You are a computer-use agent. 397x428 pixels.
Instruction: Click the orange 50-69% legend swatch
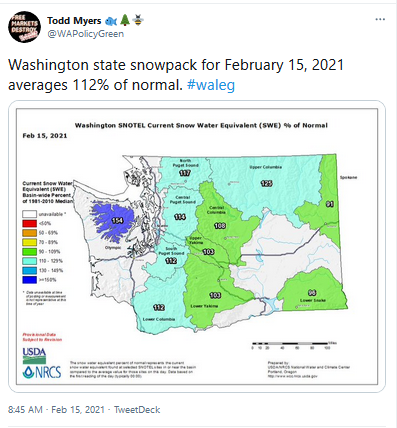point(29,233)
